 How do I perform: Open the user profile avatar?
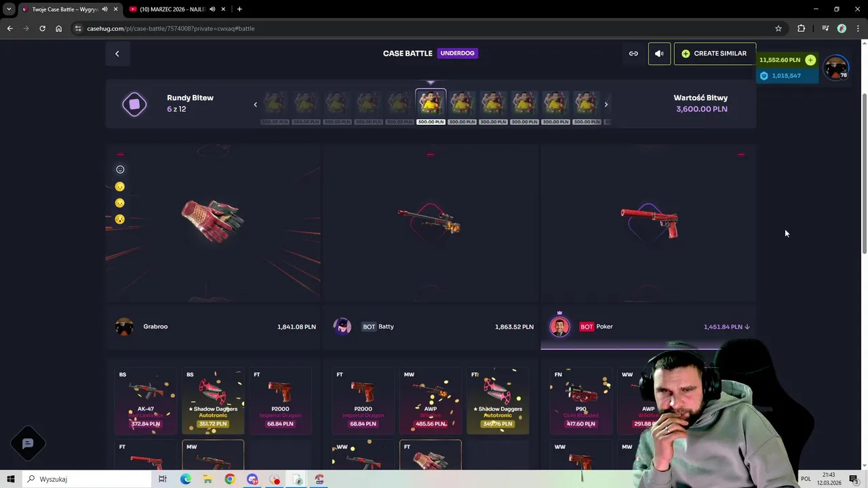pos(836,67)
